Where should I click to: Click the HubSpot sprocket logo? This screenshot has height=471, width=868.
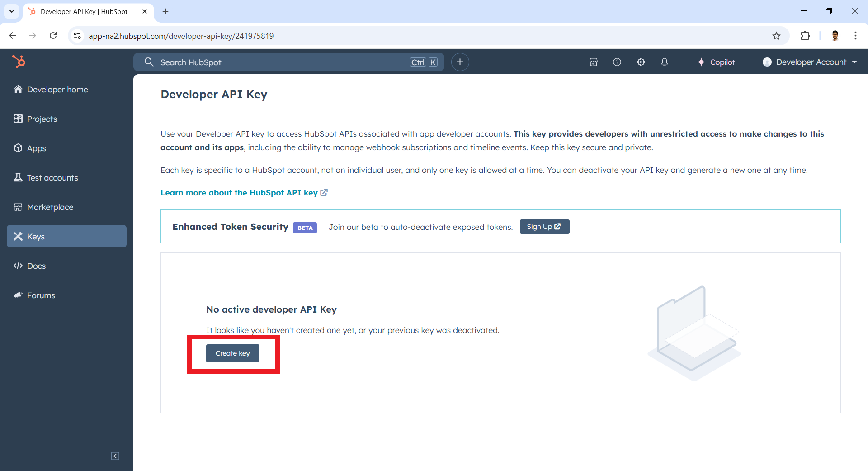tap(19, 62)
